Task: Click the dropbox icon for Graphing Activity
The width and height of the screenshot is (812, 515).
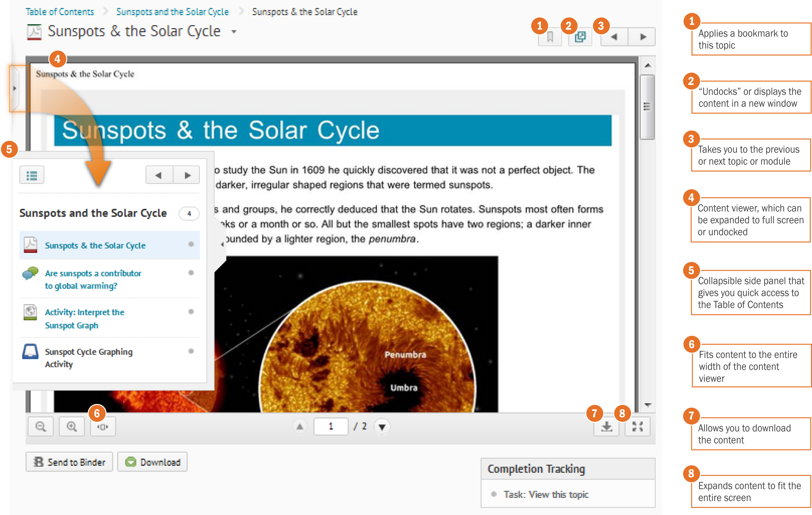Action: click(30, 351)
